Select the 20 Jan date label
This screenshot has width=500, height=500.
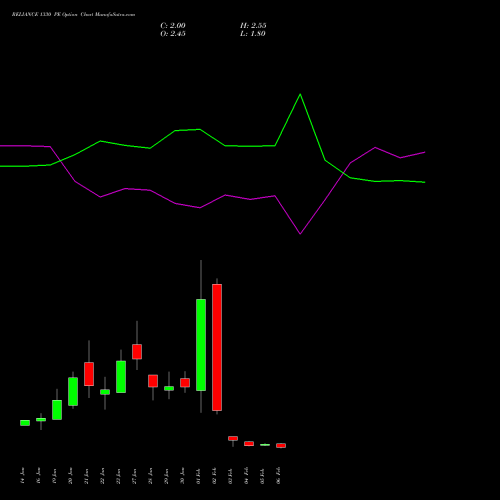(70, 475)
